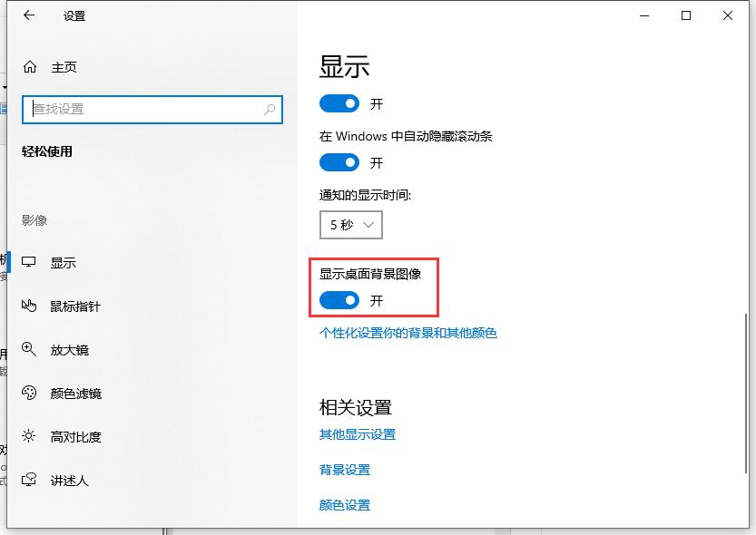The image size is (756, 535).
Task: Select the 讲述人 narrator icon
Action: [x=29, y=480]
